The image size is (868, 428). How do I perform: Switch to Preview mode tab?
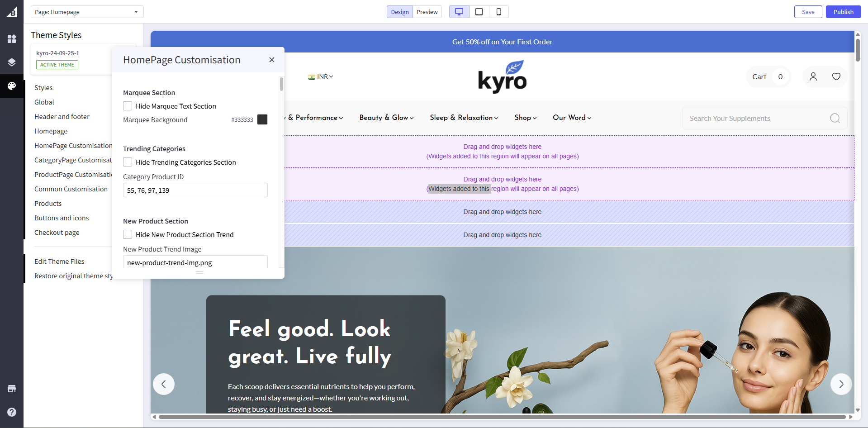427,12
